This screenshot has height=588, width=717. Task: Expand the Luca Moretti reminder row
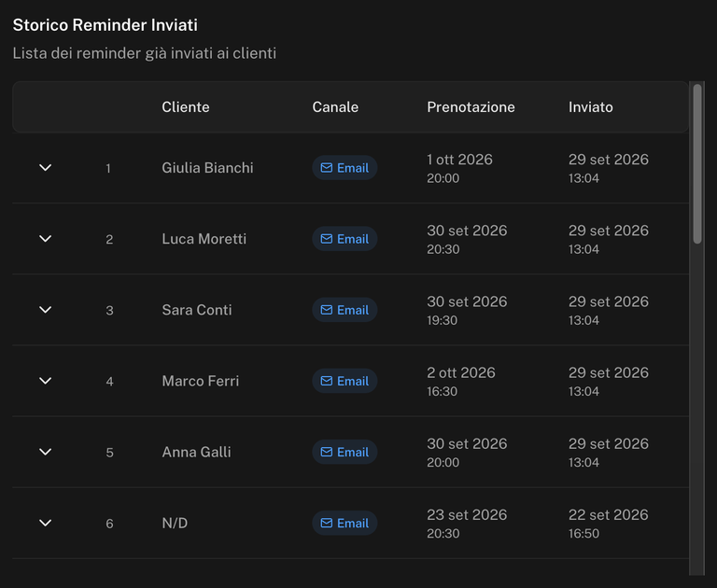click(45, 239)
